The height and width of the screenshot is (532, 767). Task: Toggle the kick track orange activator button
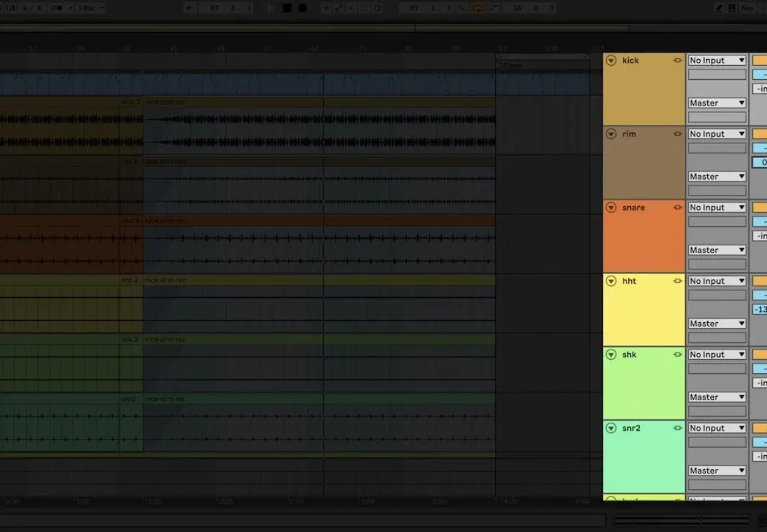coord(760,60)
